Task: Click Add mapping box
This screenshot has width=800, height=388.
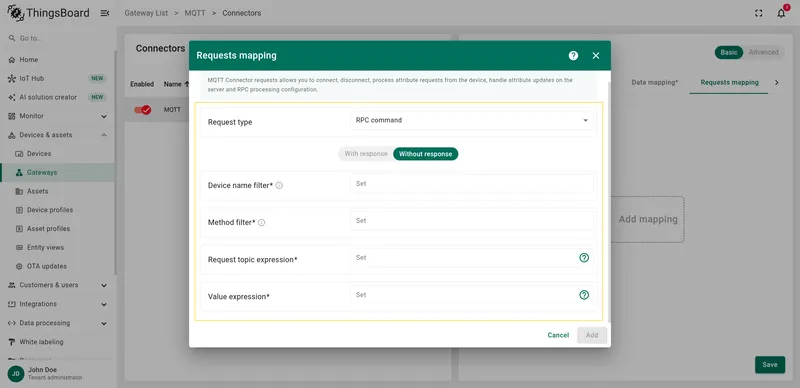Action: [647, 219]
